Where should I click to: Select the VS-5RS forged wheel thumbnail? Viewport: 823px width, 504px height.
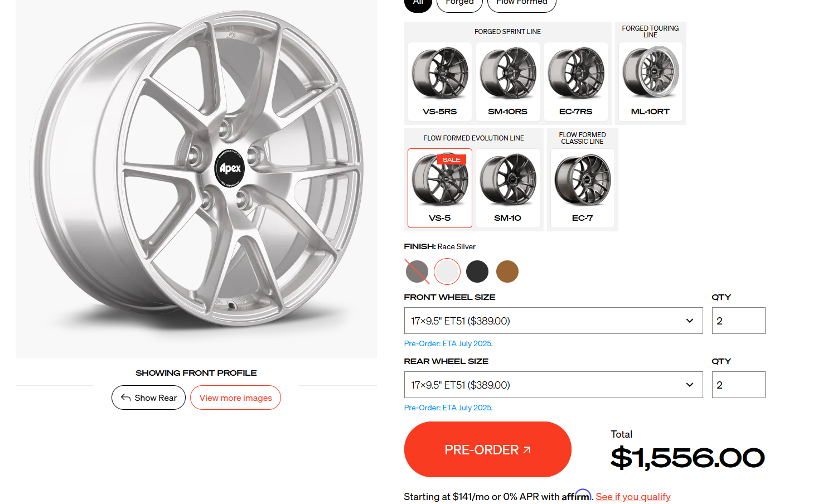pos(440,81)
